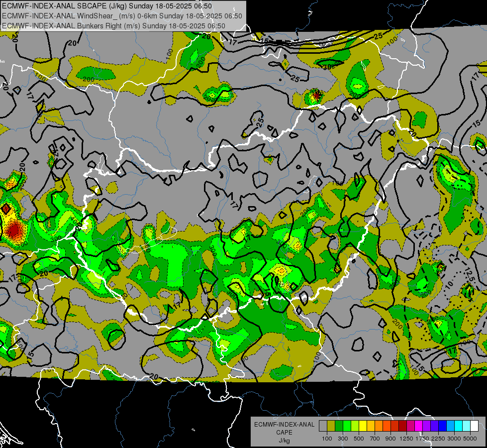Image resolution: width=487 pixels, height=448 pixels.
Task: Click the 1750 tick label in legend
Action: (422, 439)
